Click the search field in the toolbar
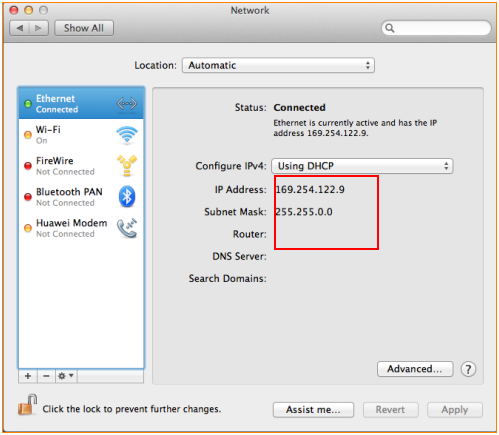The height and width of the screenshot is (435, 499). [x=436, y=28]
